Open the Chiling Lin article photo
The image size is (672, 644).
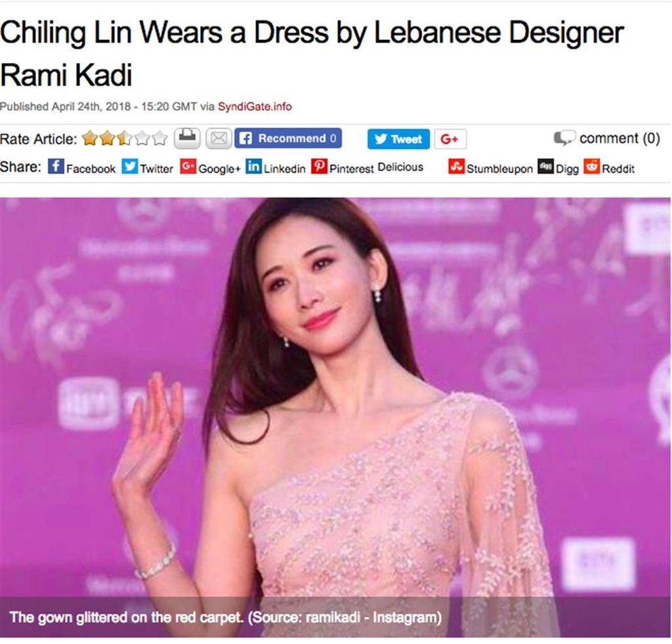[x=335, y=417]
